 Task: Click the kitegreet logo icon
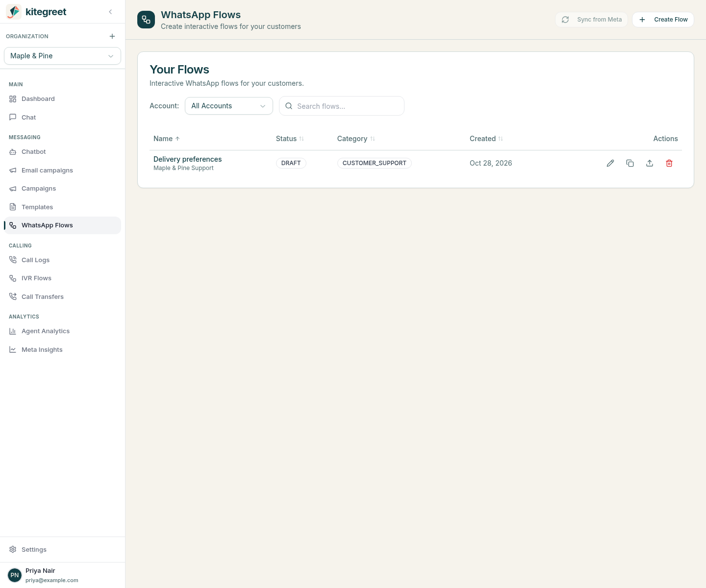(14, 12)
